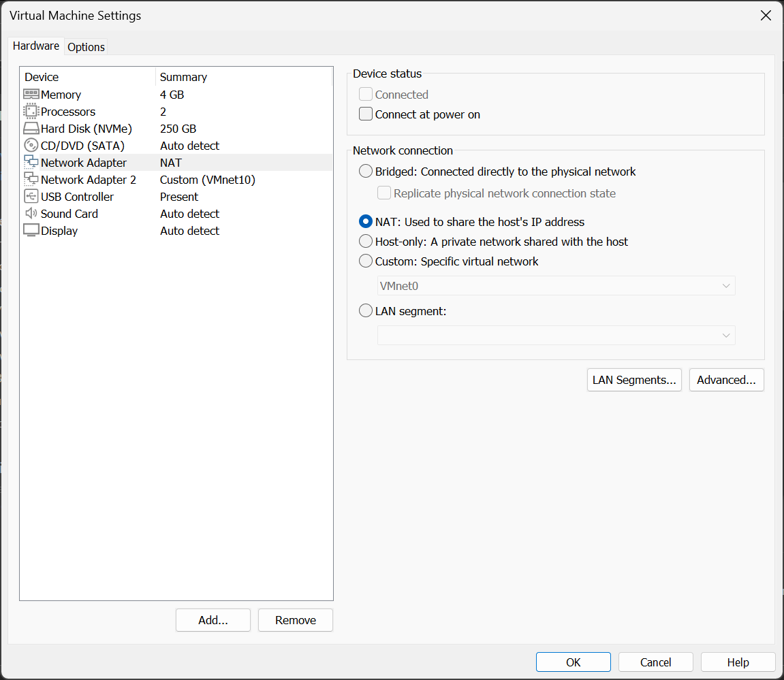Select the LAN segment radio button
Screen dimensions: 784x680
[x=366, y=310]
